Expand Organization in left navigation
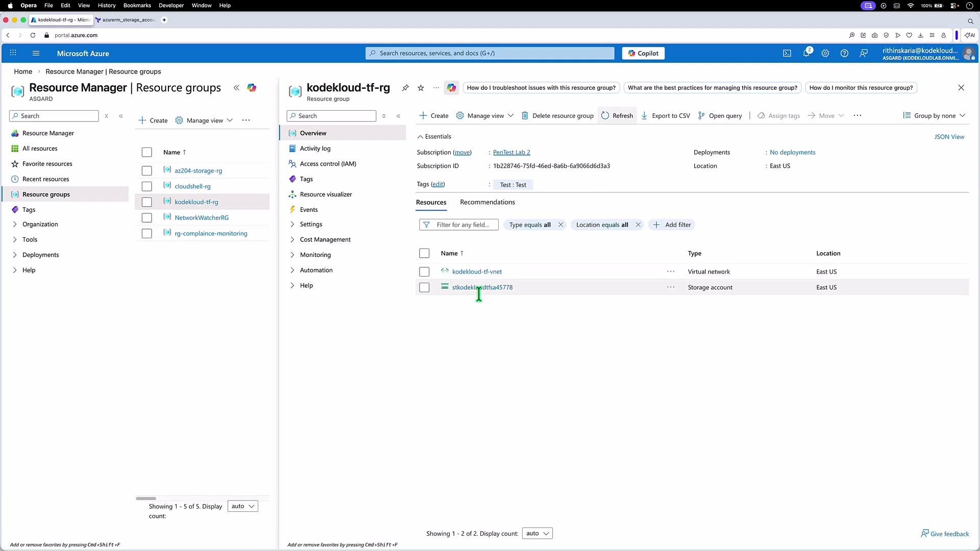This screenshot has width=980, height=551. click(x=15, y=224)
